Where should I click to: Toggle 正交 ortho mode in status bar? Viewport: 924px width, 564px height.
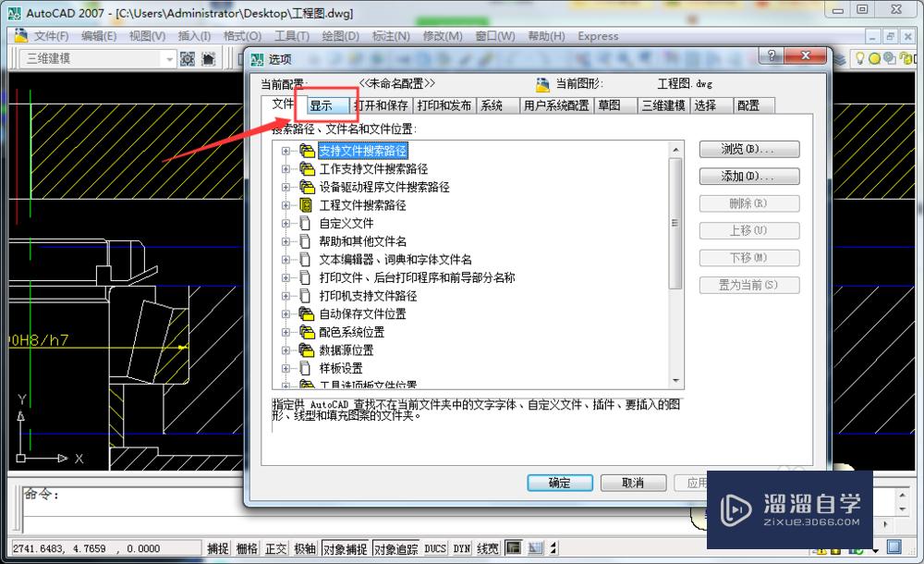(275, 548)
